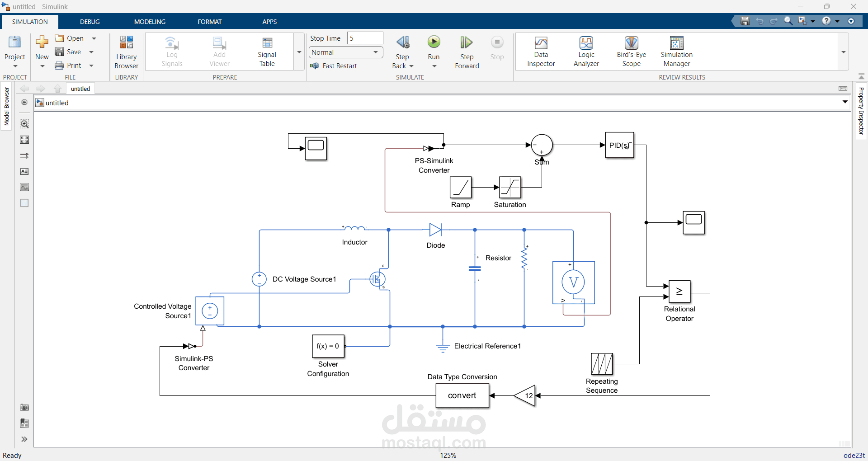Switch to DEBUG tab

click(90, 22)
